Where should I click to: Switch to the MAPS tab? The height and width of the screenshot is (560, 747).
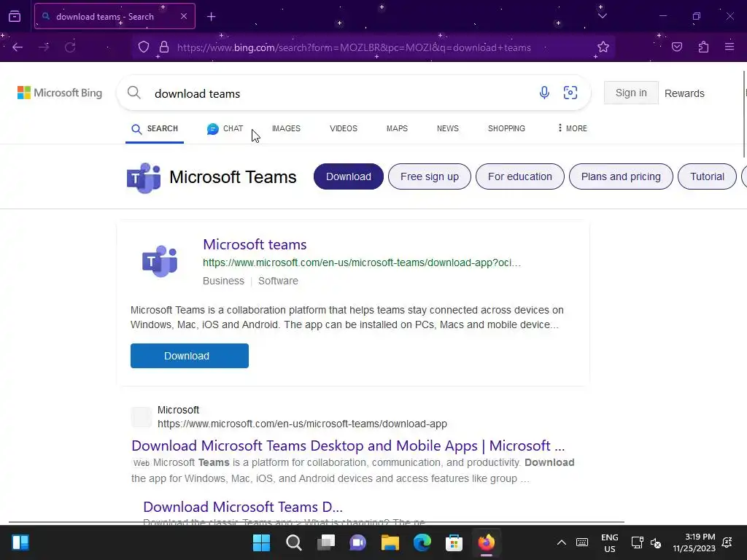(397, 128)
